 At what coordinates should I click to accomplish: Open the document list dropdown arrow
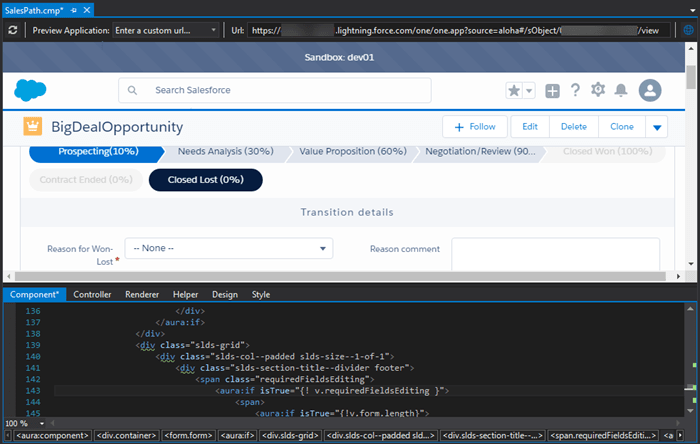click(692, 11)
